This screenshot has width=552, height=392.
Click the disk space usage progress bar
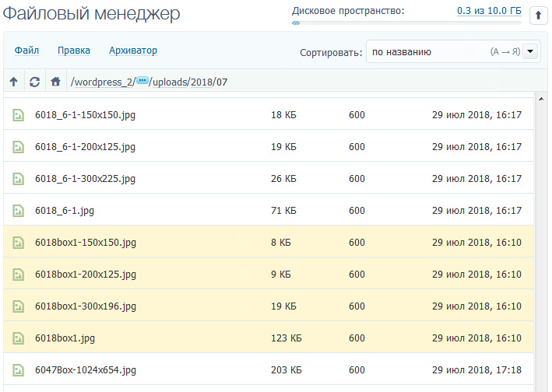pos(406,23)
